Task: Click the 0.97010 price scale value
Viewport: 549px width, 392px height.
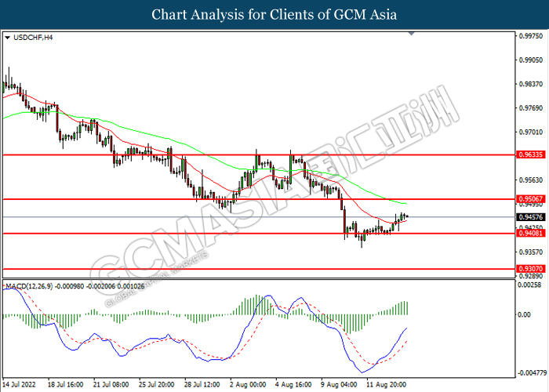Action: [531, 132]
